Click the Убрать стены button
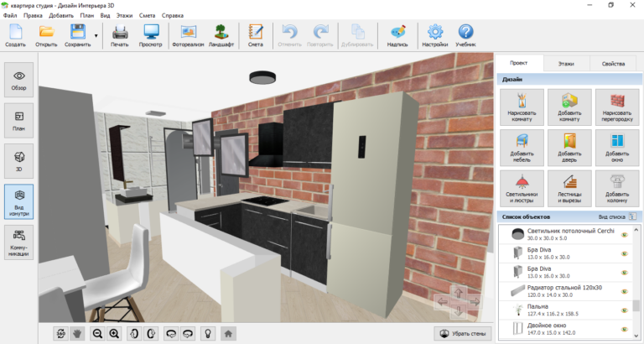 pos(462,333)
